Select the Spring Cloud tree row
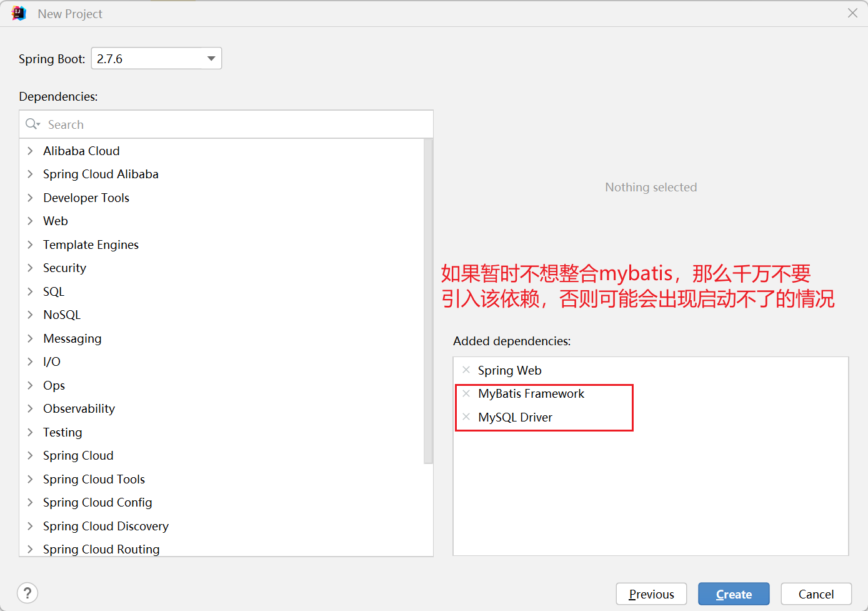Viewport: 868px width, 611px height. [x=222, y=455]
